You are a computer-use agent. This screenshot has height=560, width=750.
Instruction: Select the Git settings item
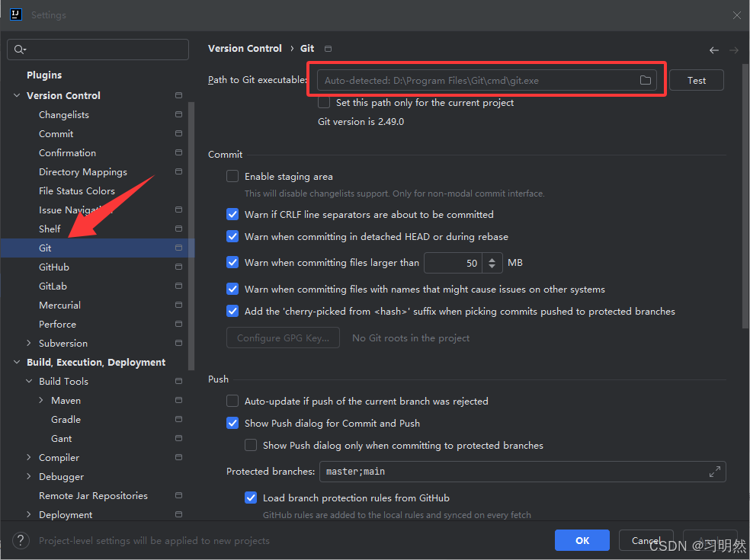tap(98, 248)
